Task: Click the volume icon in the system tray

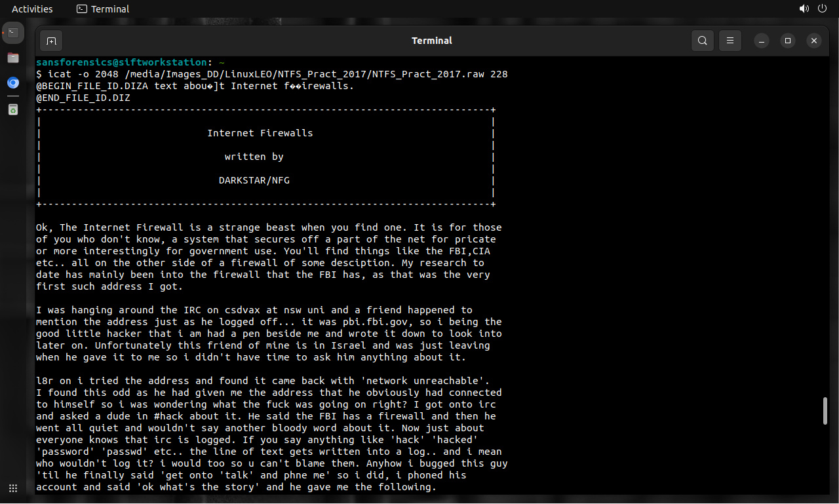Action: tap(804, 9)
